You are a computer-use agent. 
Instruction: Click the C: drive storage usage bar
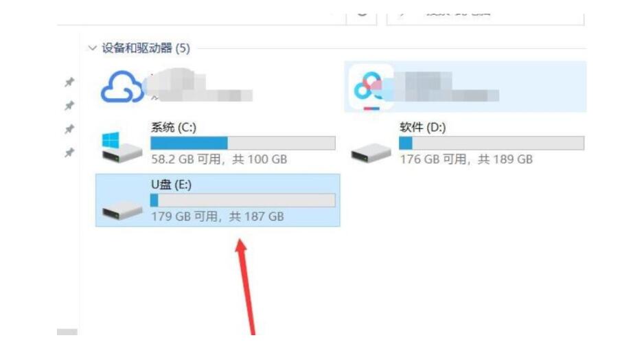tap(243, 143)
